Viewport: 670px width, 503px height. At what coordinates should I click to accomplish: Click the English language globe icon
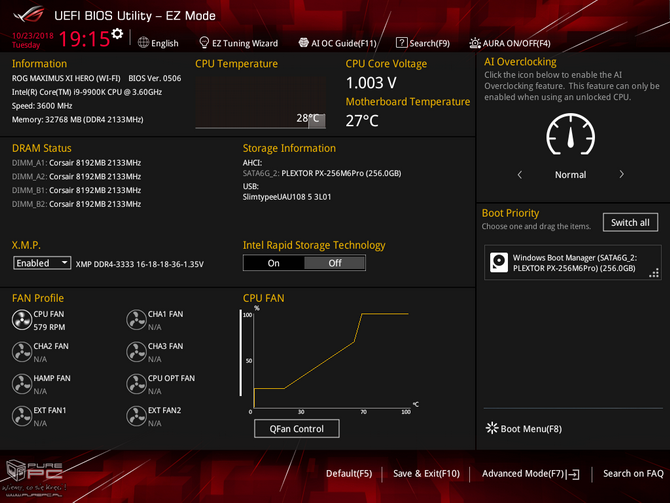[144, 43]
